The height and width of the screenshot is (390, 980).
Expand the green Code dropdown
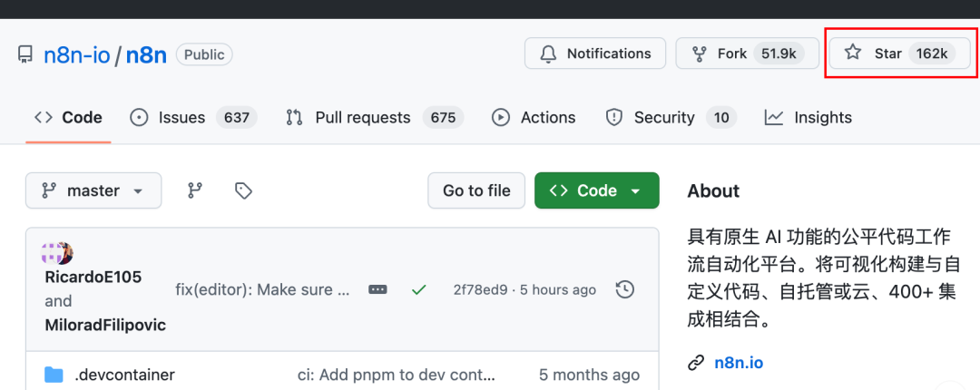tap(596, 190)
